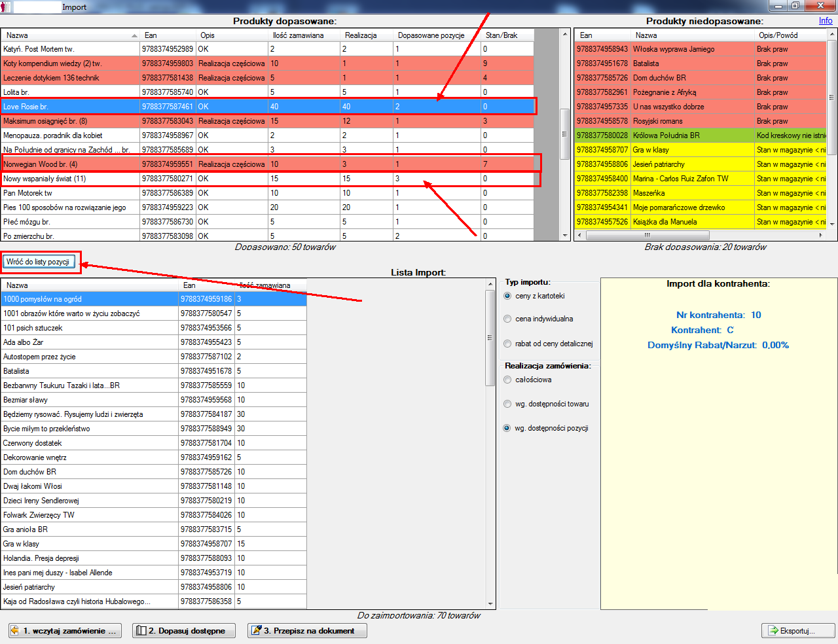Click scroll-left arrow in unmatched products

pyautogui.click(x=580, y=235)
